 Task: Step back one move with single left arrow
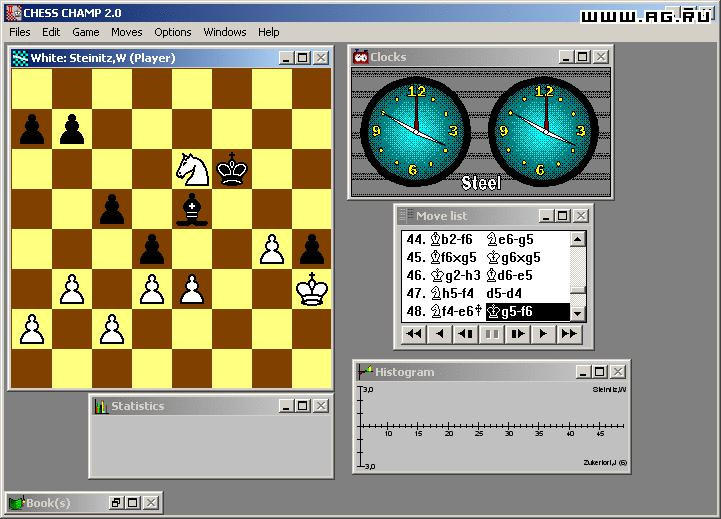click(440, 334)
